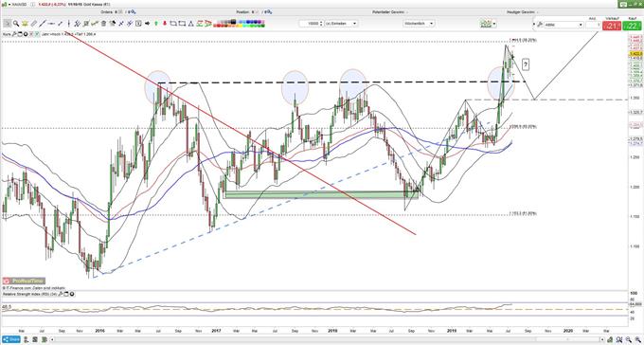This screenshot has height=345, width=644.
Task: Select the black right arrow tool
Action: (148, 24)
